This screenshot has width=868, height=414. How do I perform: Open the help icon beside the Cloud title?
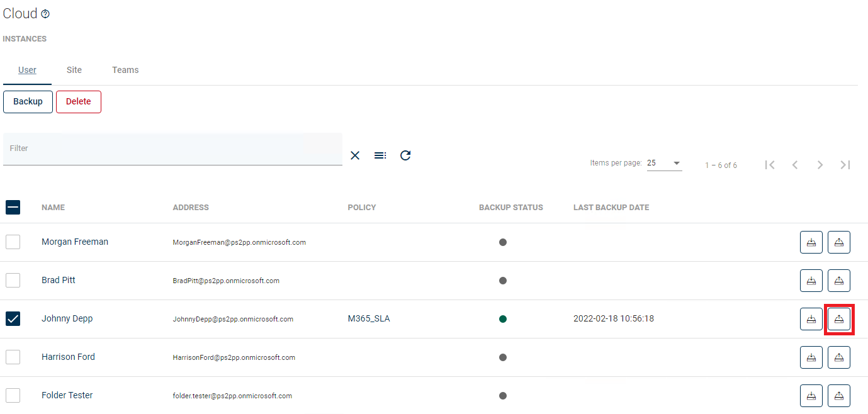45,14
